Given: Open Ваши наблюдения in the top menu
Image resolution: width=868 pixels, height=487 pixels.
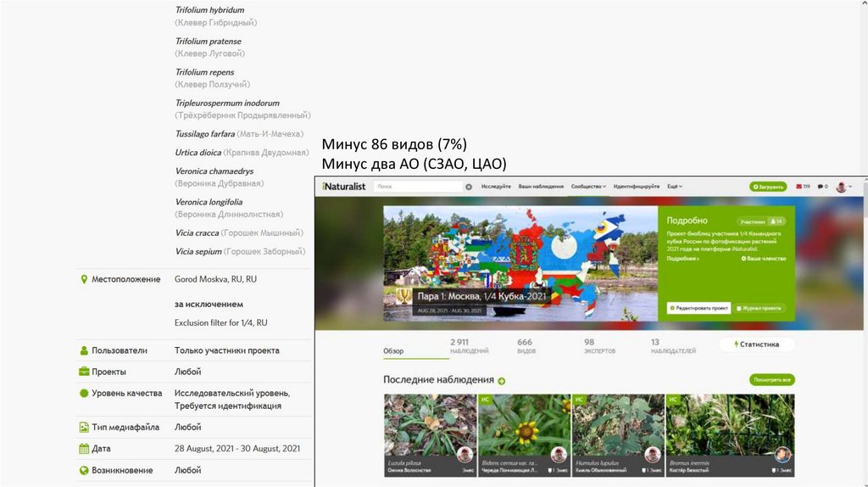Looking at the screenshot, I should click(x=541, y=187).
